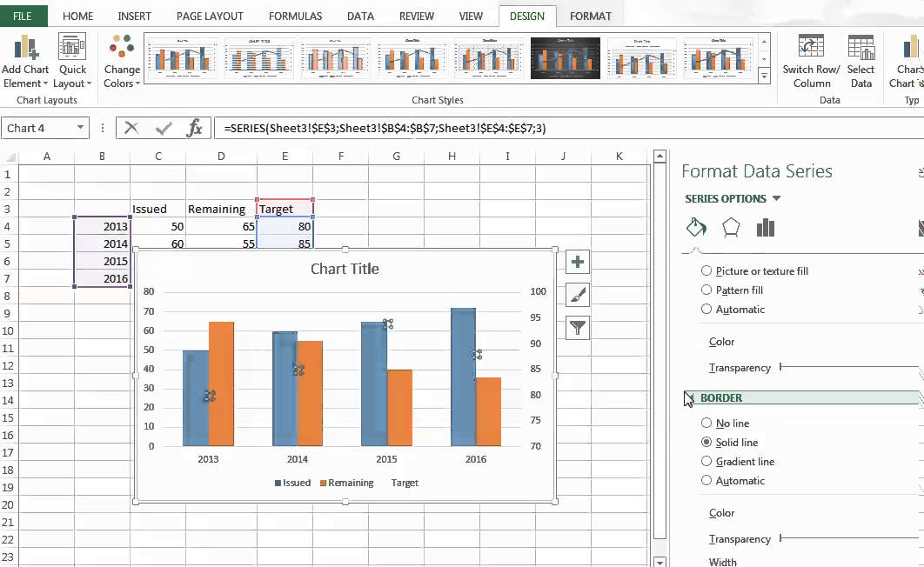The width and height of the screenshot is (924, 567).
Task: Click Switch Row/Column button
Action: (811, 61)
